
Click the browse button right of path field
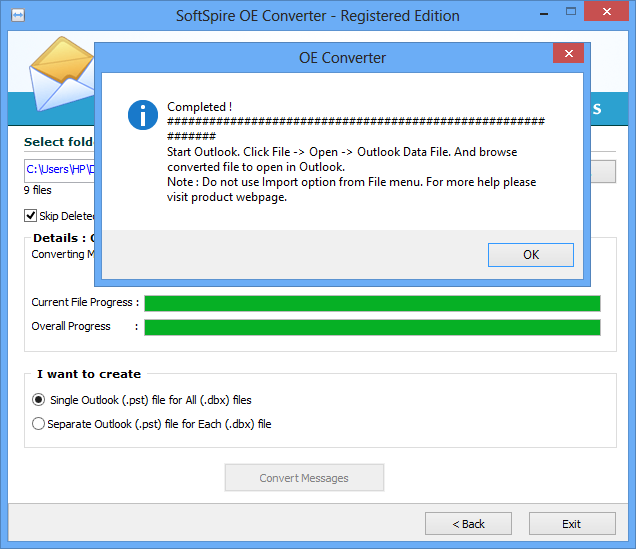(603, 171)
